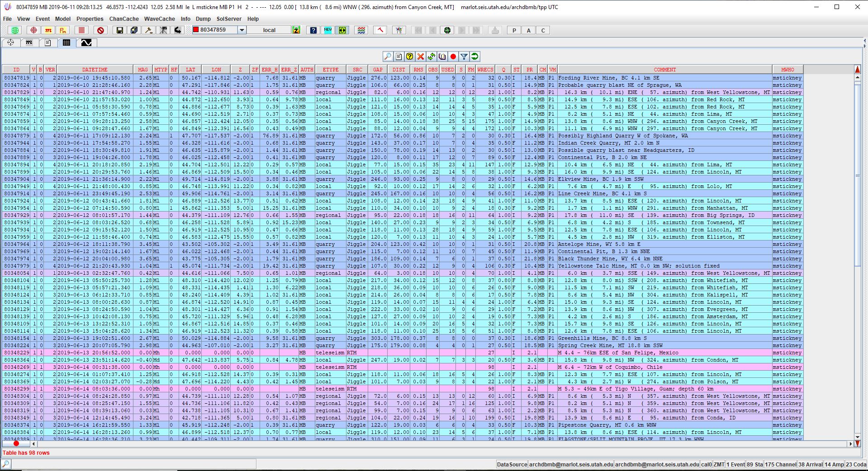Image resolution: width=868 pixels, height=471 pixels.
Task: Switch to the 'm' magnitude tab
Action: (29, 42)
